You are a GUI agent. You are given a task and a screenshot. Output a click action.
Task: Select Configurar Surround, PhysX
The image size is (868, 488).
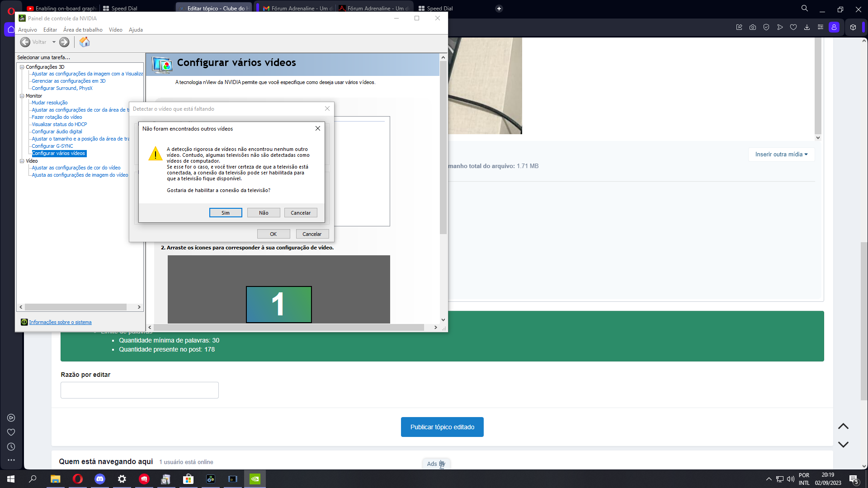[62, 88]
